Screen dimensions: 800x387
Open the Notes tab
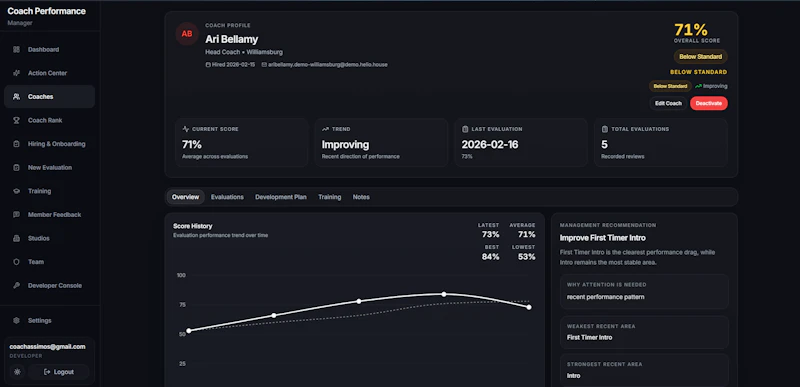pyautogui.click(x=361, y=197)
